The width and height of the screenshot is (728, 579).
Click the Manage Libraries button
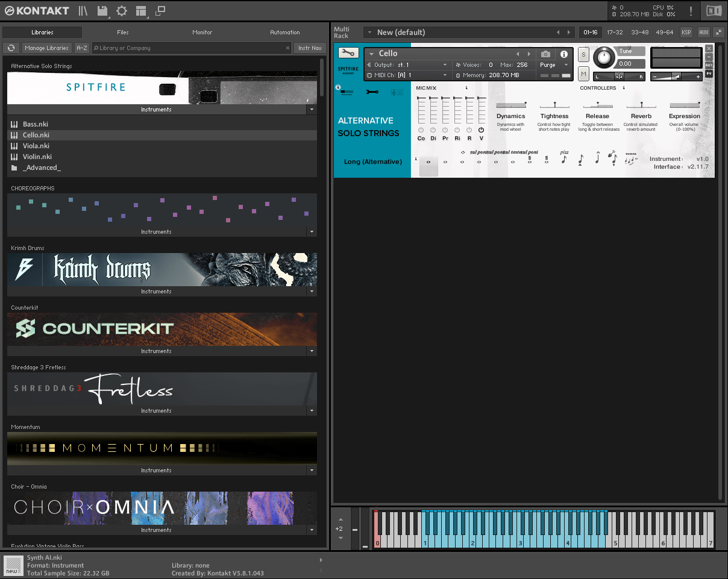47,48
